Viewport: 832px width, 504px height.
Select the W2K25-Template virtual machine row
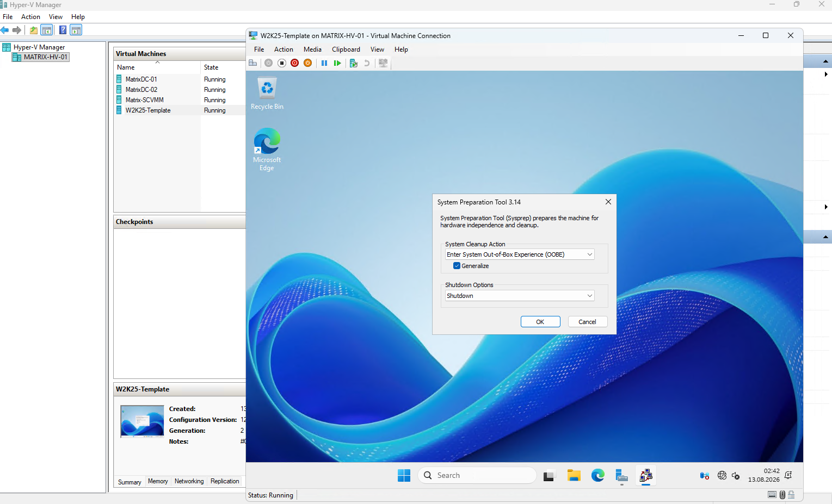(x=180, y=110)
